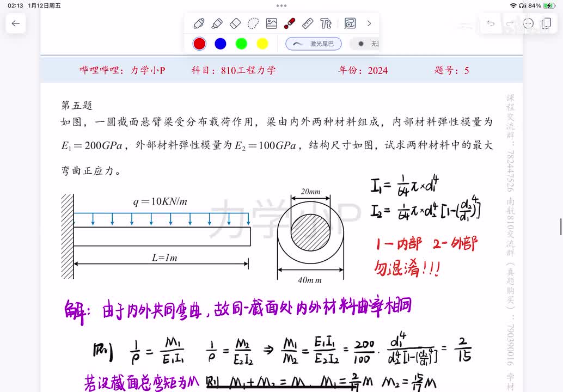Tap the red note 1-内部 2-外部

[x=426, y=244]
